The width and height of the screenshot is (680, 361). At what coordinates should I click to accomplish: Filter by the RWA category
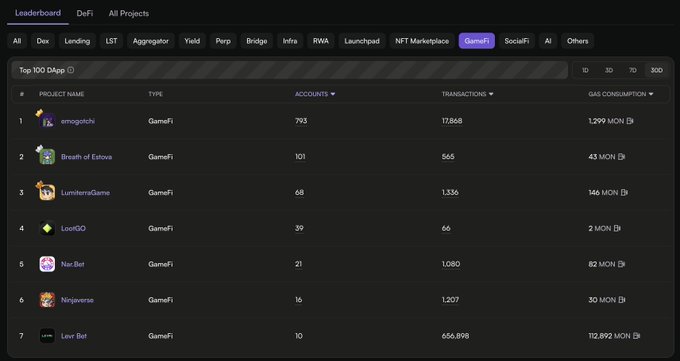pos(321,41)
